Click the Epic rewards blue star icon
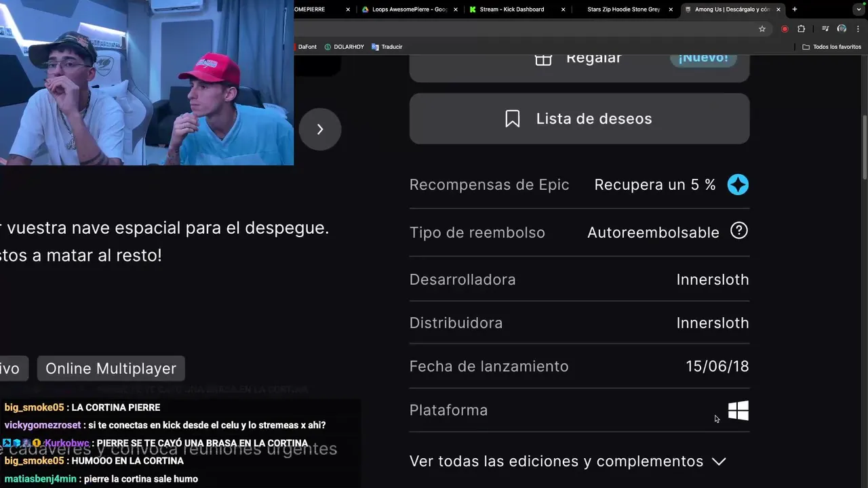Image resolution: width=868 pixels, height=488 pixels. pos(738,184)
